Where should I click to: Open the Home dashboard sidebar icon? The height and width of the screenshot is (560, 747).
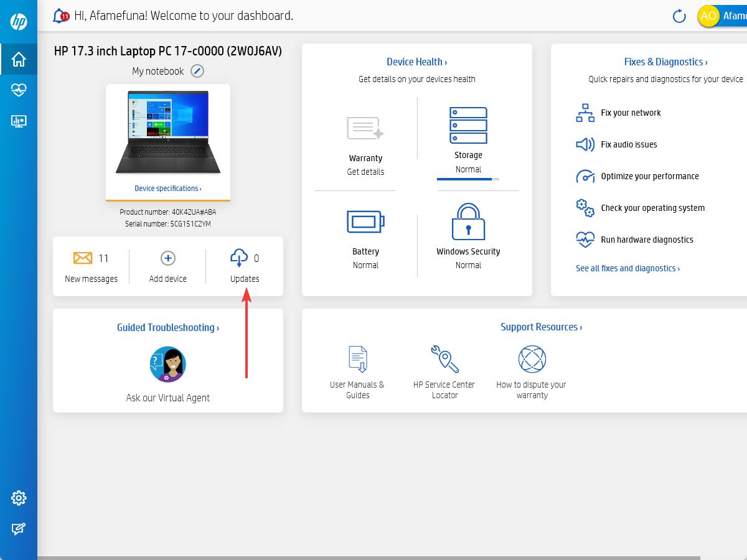[19, 59]
